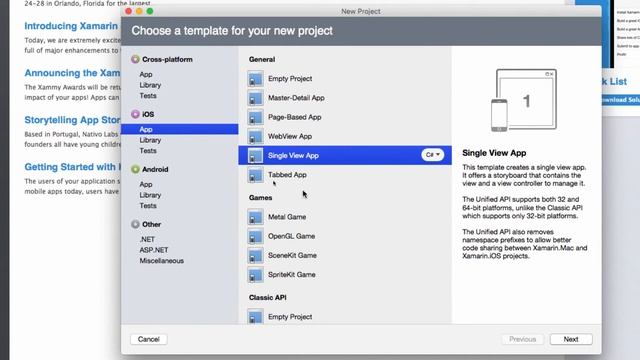
Task: Select App under Android
Action: click(146, 184)
